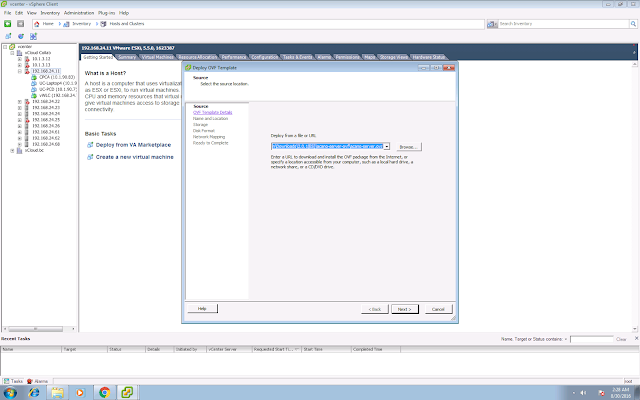Click Create a new virtual machine link
640x400 pixels.
point(134,157)
